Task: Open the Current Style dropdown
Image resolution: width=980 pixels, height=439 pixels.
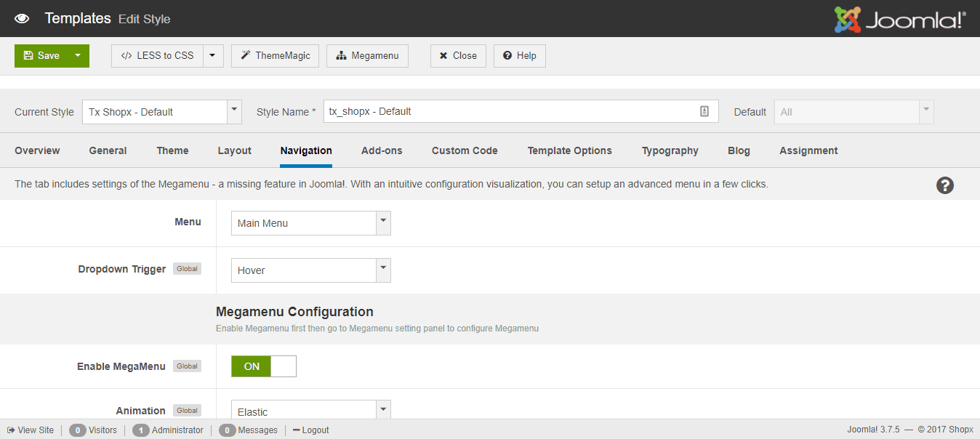Action: (x=161, y=112)
